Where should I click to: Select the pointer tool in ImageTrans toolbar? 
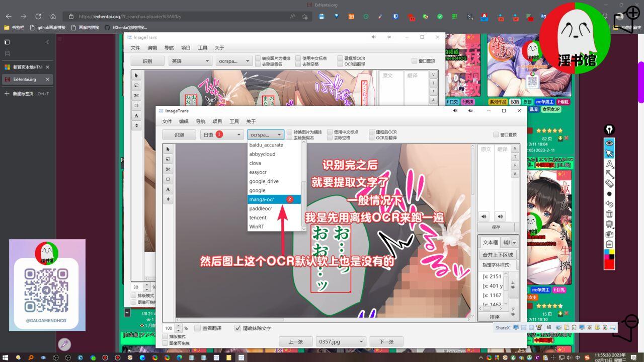tap(168, 149)
